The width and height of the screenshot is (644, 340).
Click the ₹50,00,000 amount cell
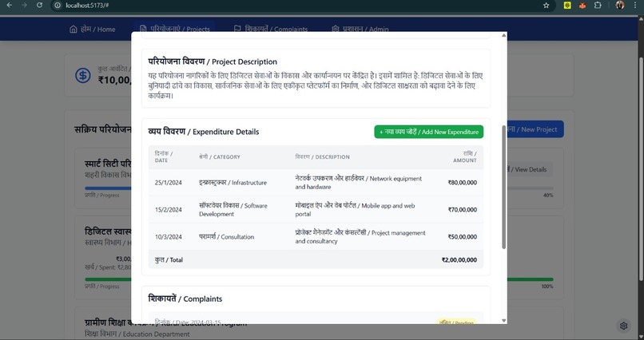(462, 237)
